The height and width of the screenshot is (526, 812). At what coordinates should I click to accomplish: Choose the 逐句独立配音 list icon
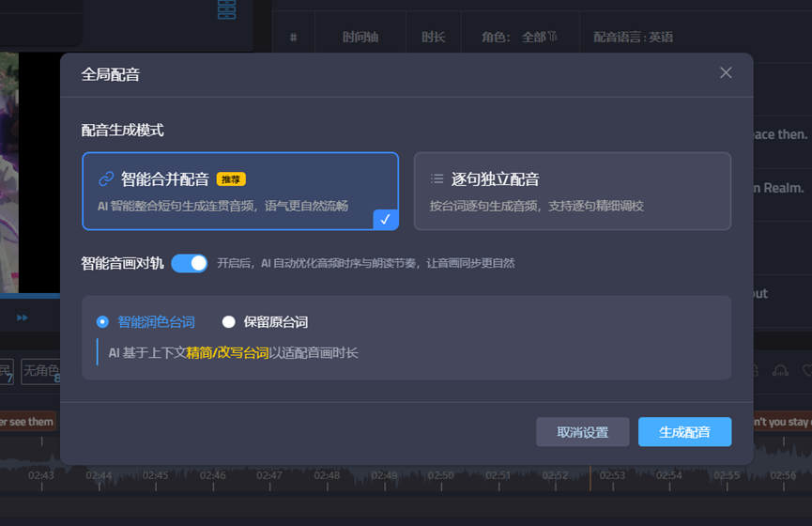[x=437, y=179]
